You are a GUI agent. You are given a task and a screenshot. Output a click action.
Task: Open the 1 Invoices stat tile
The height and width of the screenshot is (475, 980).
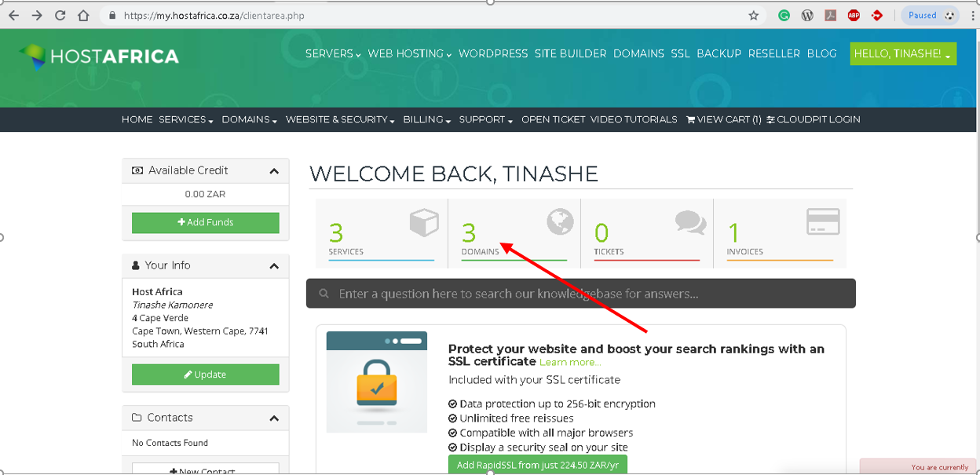pyautogui.click(x=780, y=233)
